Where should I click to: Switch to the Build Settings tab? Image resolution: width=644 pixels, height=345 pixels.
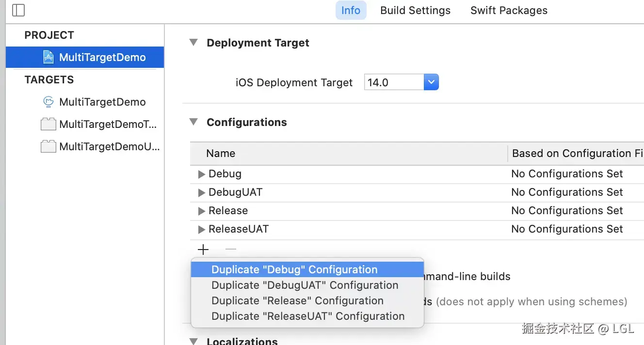pos(415,11)
